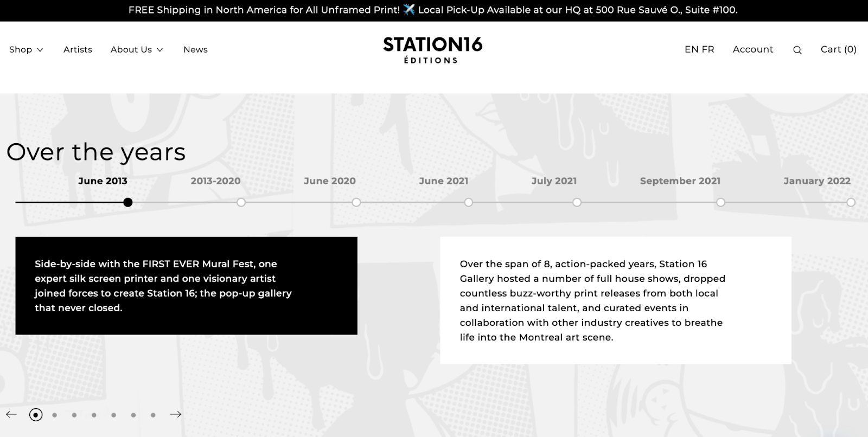Click the timeline dot under June 2020
The height and width of the screenshot is (437, 868).
coord(356,202)
